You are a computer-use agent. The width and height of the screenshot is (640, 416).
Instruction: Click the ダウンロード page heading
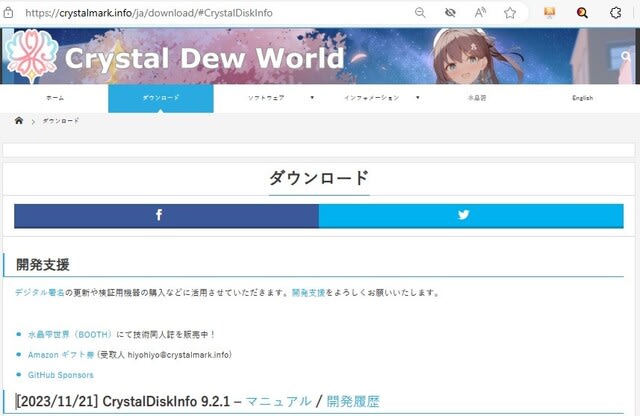point(319,178)
